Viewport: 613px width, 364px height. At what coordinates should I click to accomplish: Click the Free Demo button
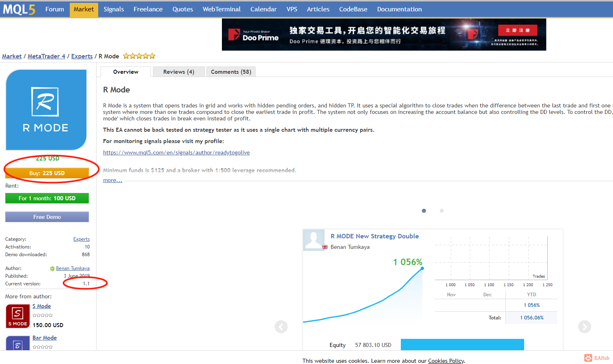pyautogui.click(x=47, y=217)
